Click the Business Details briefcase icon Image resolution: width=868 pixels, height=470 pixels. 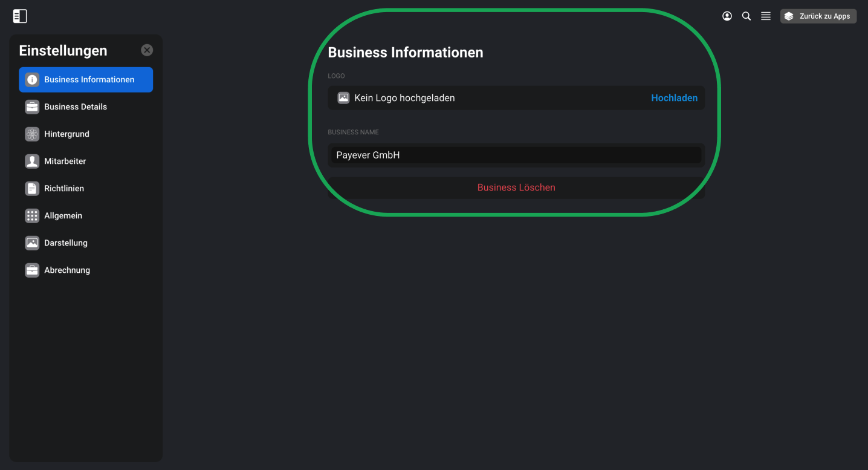click(x=32, y=107)
